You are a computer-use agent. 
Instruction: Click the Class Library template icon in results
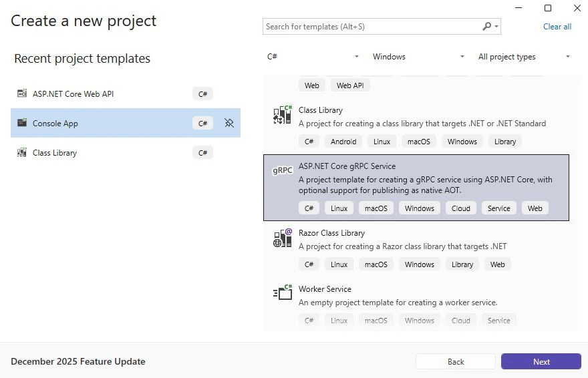[283, 115]
